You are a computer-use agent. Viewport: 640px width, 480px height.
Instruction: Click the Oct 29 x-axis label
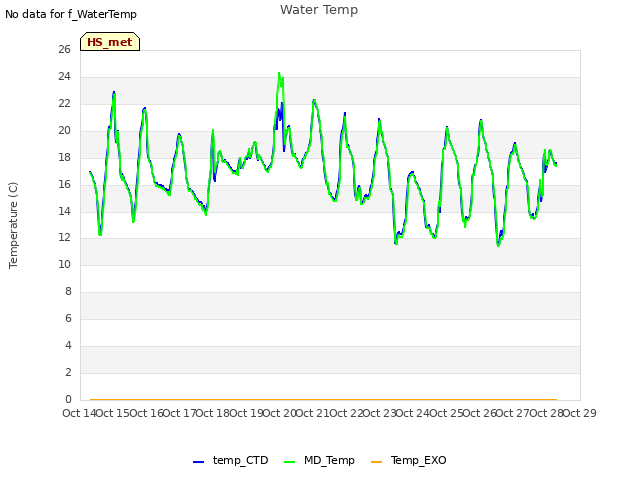pyautogui.click(x=580, y=413)
